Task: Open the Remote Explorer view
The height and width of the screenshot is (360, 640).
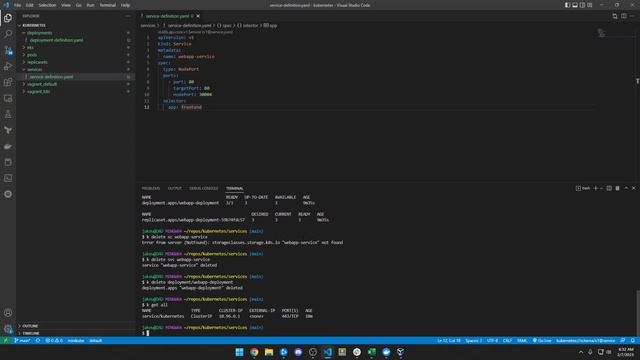Action: click(x=8, y=98)
